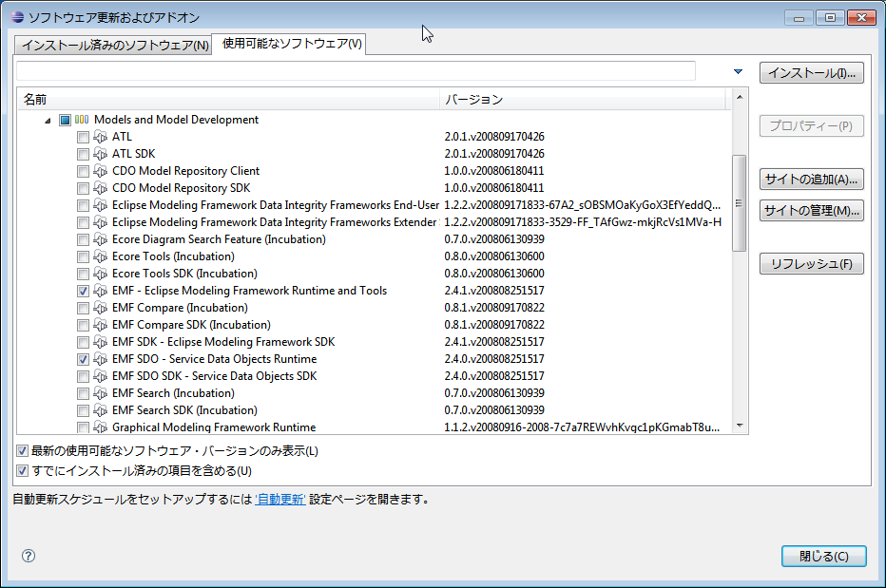Click the feature icon next to ATL SDK
Screen dimensions: 886x588
(x=100, y=154)
